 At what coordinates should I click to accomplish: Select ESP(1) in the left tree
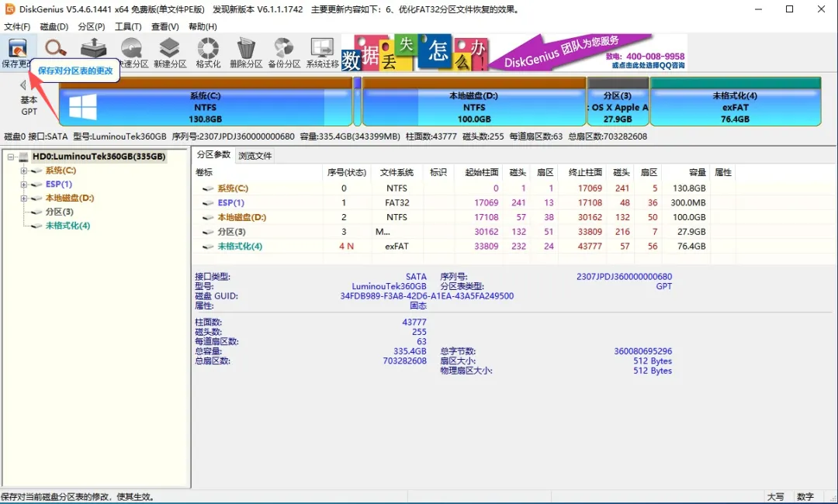click(59, 185)
